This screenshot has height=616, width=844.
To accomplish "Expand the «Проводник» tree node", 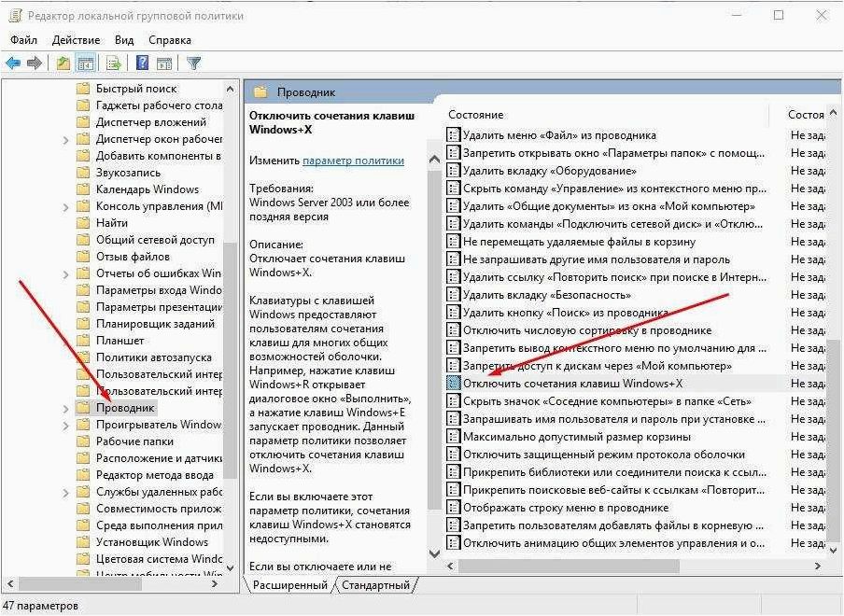I will 65,409.
